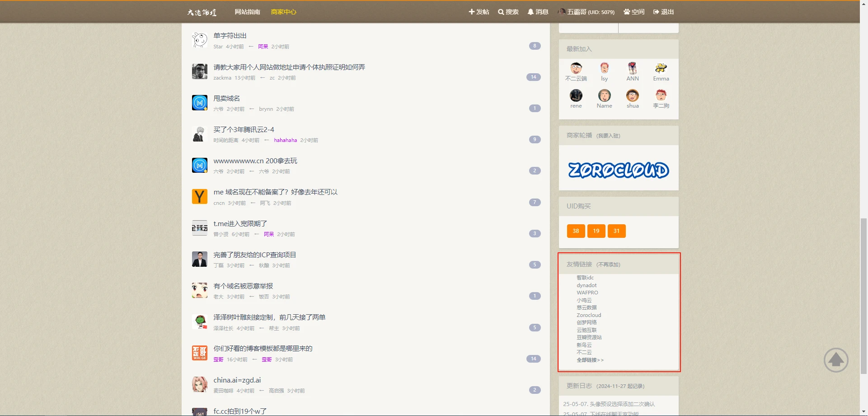Screen dimensions: 868x416
Task: Click the yellow Y avatar of cncn
Action: (199, 197)
